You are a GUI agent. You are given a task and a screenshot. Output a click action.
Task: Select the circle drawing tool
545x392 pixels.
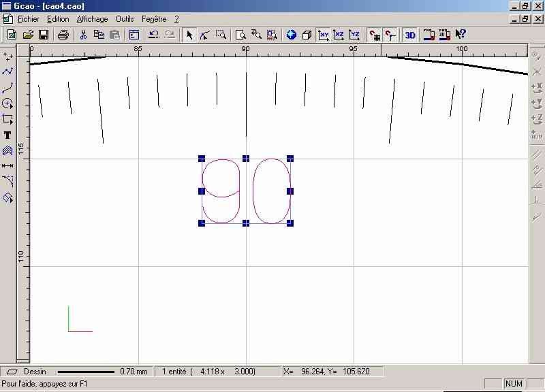(7, 103)
